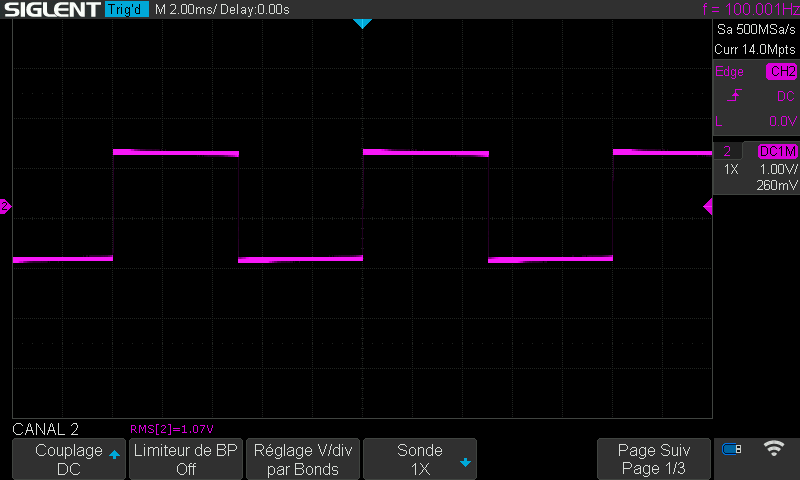Click the RMS[2]=1.07V measurement readout

tap(172, 429)
